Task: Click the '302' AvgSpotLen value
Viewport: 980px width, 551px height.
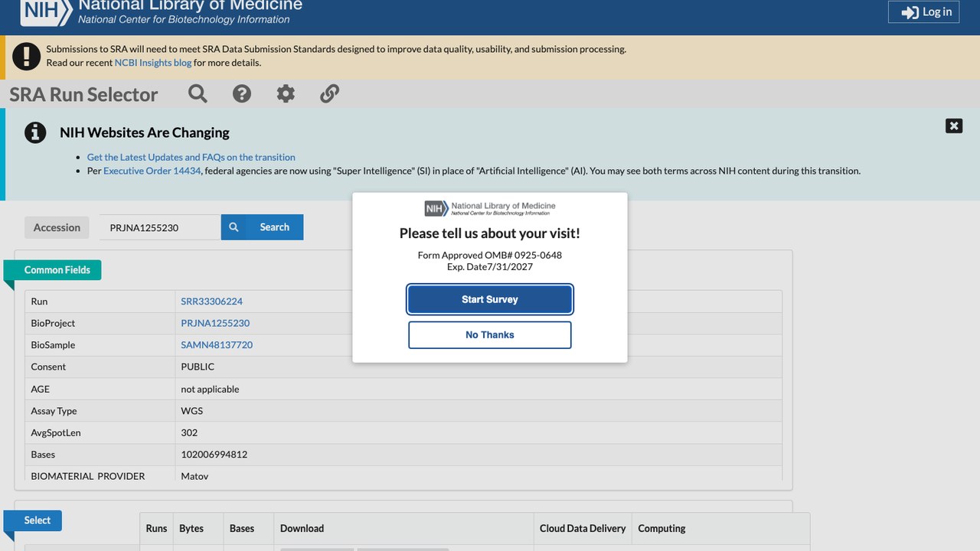Action: 189,432
